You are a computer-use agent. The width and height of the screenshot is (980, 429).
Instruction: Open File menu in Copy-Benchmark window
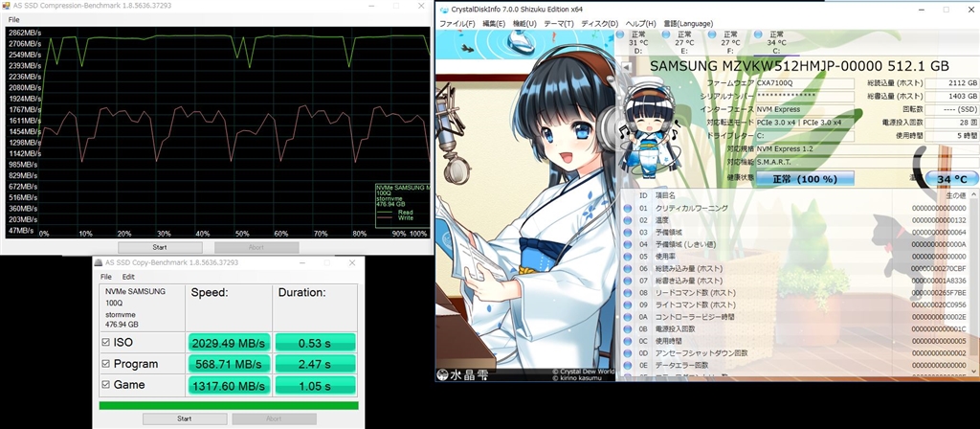point(106,277)
